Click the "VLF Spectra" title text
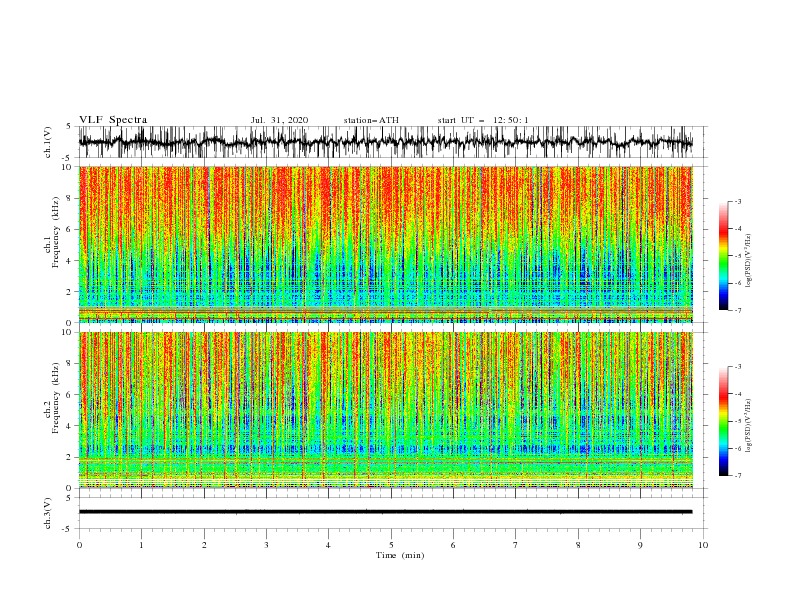 [113, 120]
